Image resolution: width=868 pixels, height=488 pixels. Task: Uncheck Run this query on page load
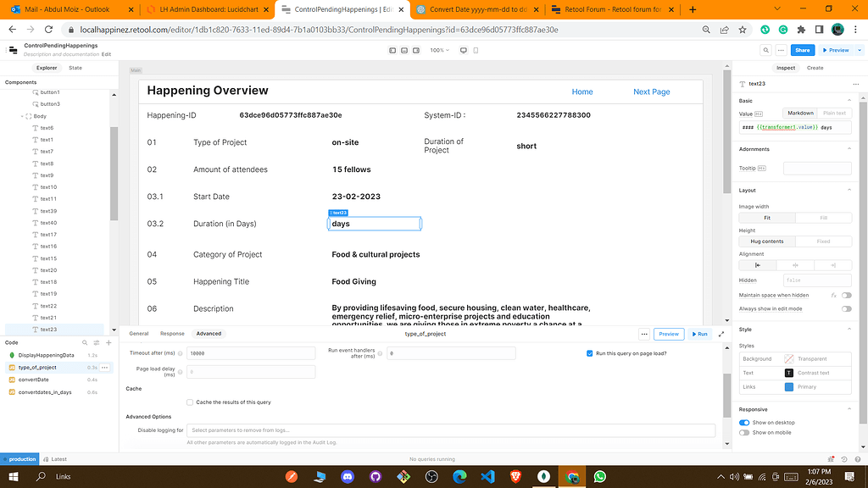[x=590, y=353]
